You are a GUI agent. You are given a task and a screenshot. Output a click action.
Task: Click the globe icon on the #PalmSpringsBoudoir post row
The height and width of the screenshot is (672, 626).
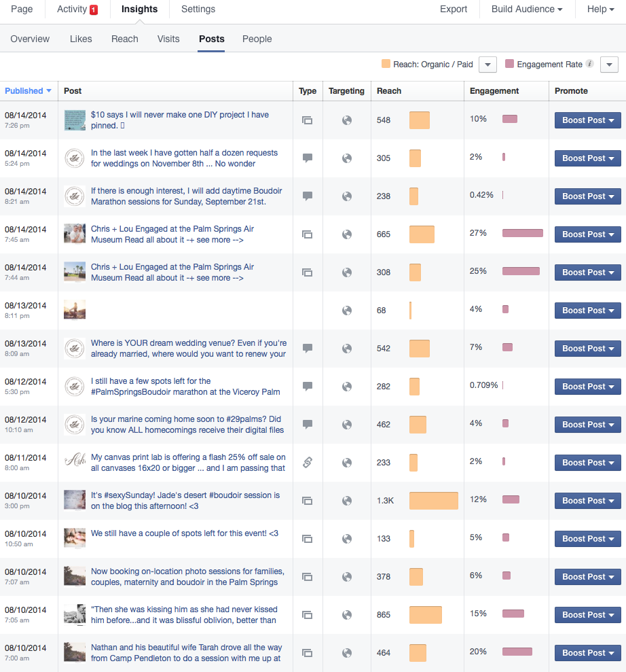click(x=346, y=386)
